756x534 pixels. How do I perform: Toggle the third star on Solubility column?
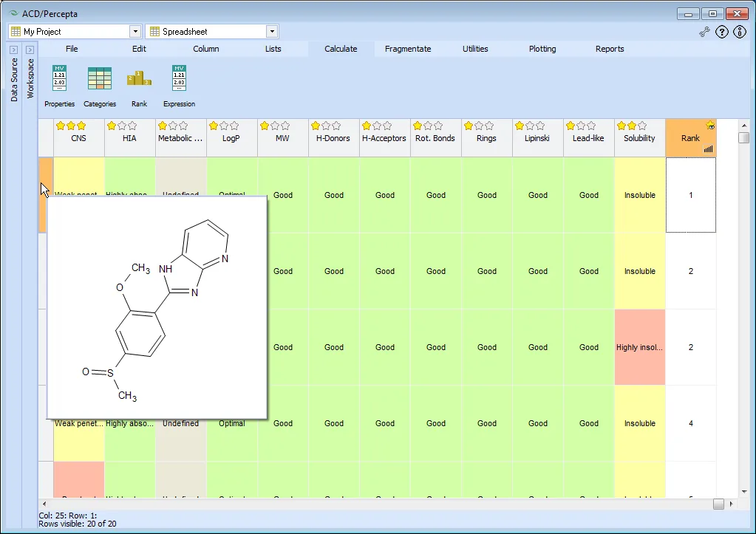point(642,126)
